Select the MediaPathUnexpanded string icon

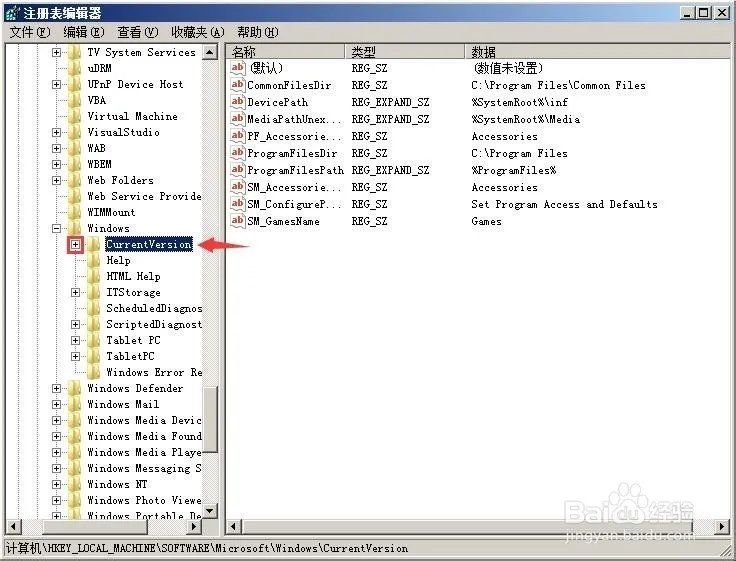click(238, 119)
